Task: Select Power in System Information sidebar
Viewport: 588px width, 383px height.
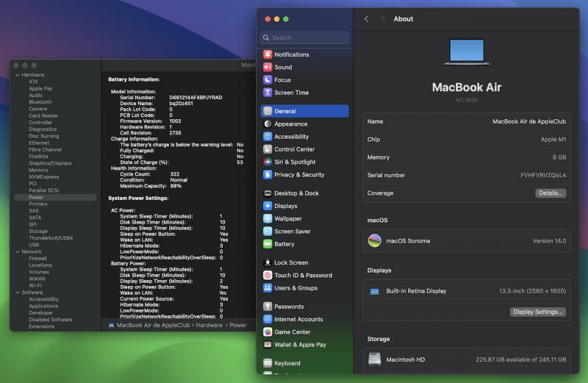Action: click(x=55, y=197)
